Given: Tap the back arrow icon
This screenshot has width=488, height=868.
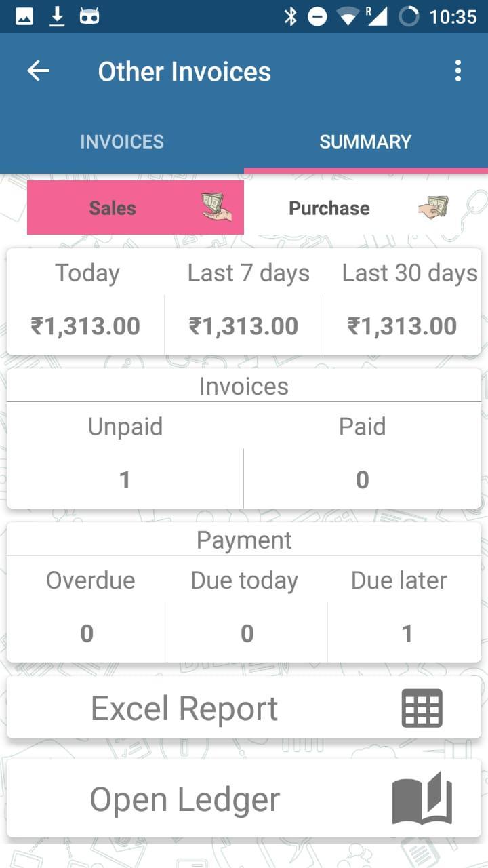Looking at the screenshot, I should pyautogui.click(x=38, y=71).
